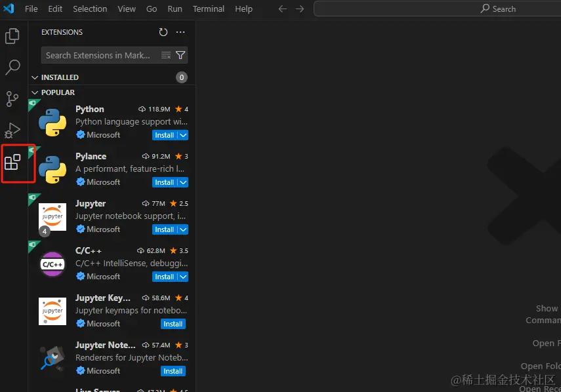
Task: Refresh the extensions list
Action: pyautogui.click(x=163, y=32)
